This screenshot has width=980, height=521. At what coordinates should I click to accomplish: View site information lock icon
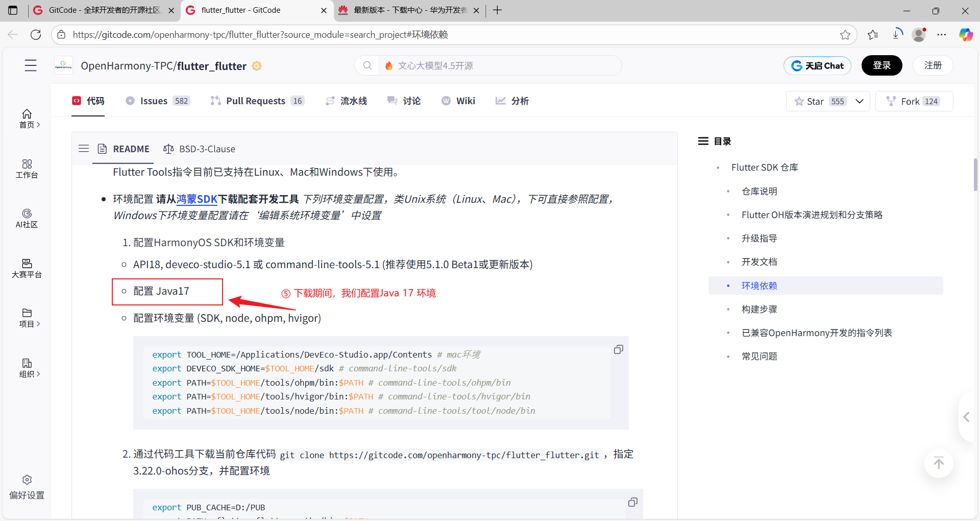pos(61,34)
